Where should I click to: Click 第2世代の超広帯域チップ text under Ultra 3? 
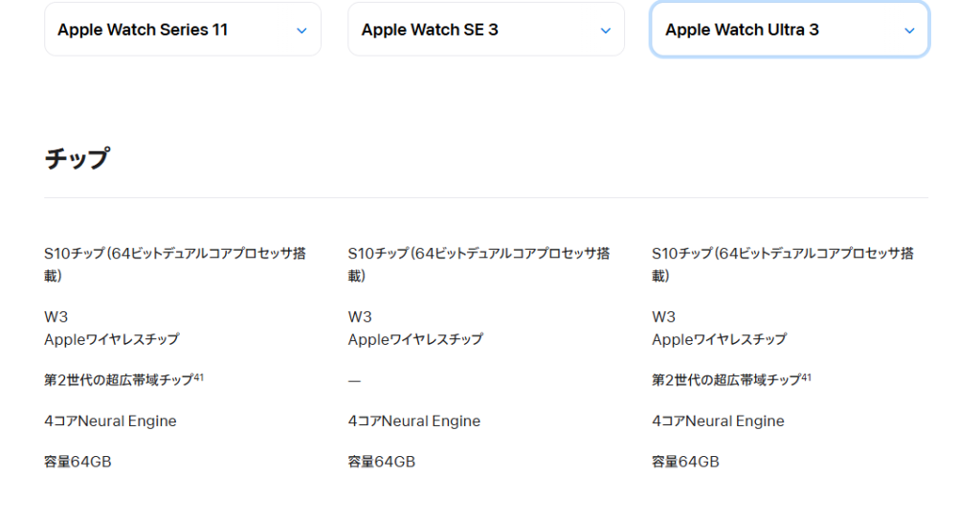coord(726,380)
